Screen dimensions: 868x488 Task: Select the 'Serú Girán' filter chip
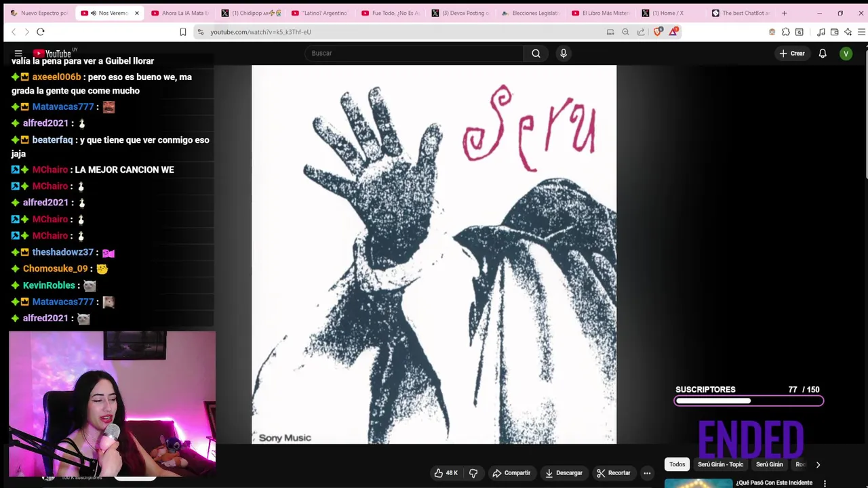tap(769, 464)
